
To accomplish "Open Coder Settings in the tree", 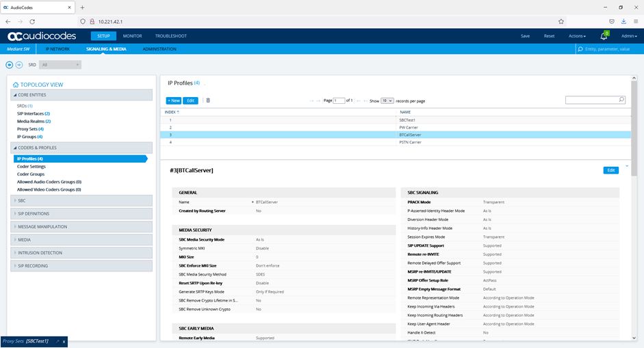I will (31, 167).
